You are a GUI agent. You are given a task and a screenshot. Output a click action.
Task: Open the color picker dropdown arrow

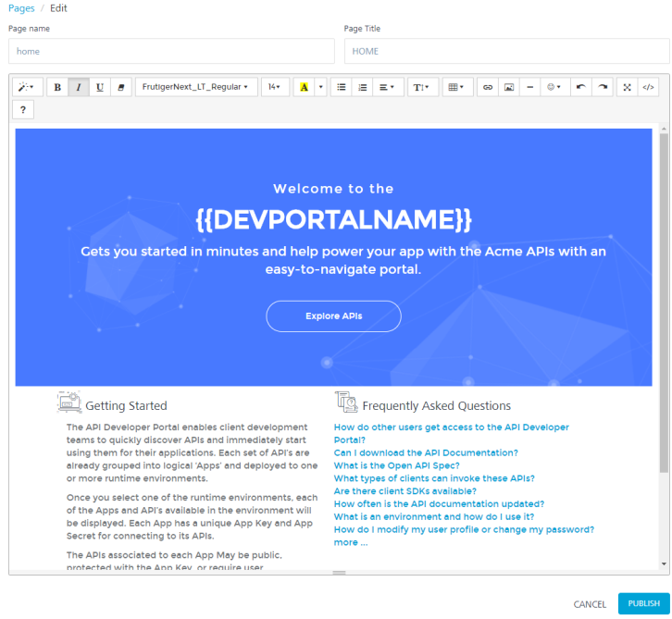tap(321, 87)
